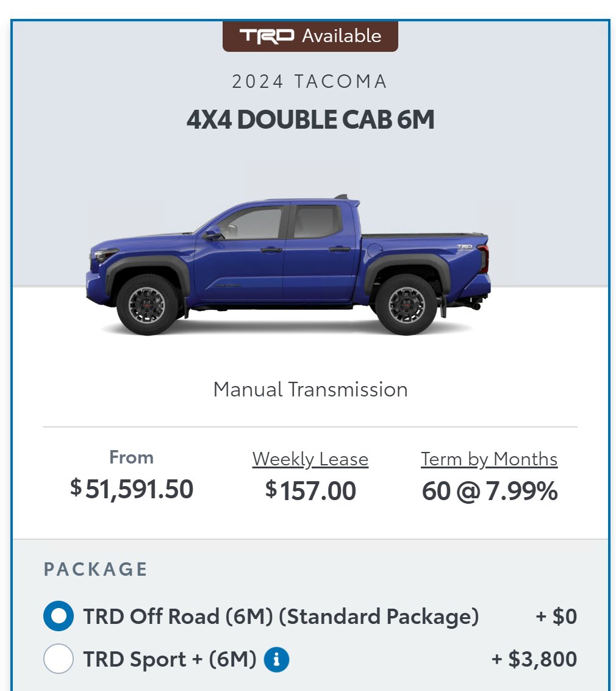The width and height of the screenshot is (616, 691).
Task: Click the + $3,800 package price
Action: [x=534, y=659]
